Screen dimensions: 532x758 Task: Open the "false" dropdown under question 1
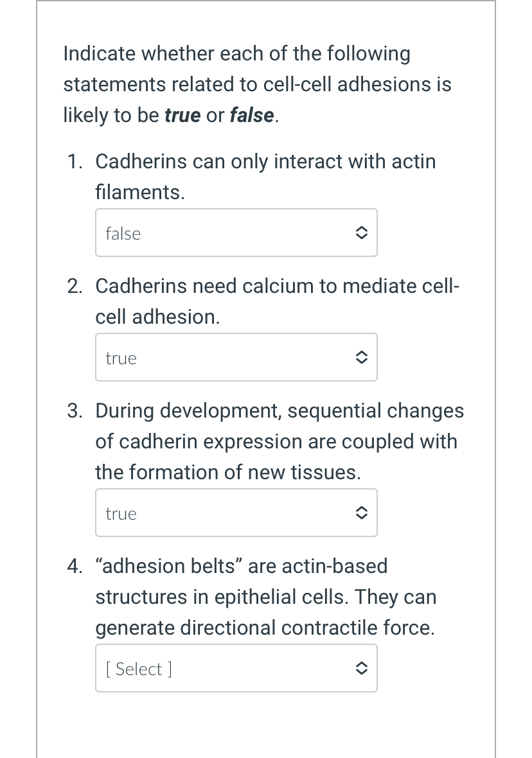[x=236, y=233]
